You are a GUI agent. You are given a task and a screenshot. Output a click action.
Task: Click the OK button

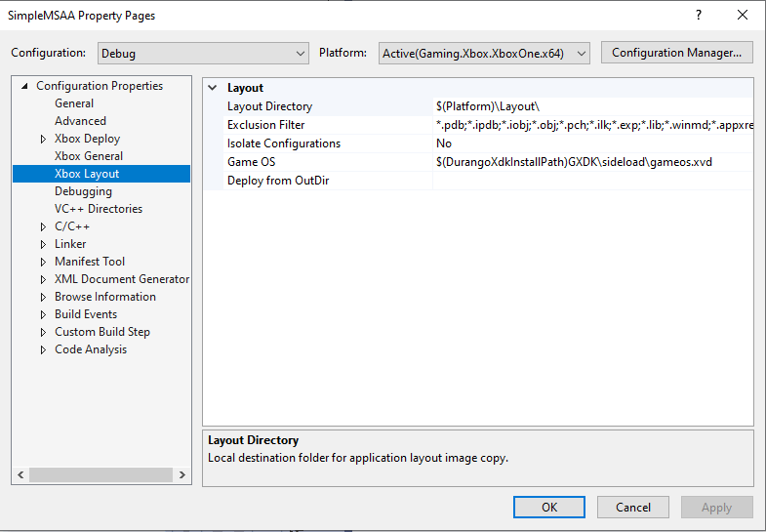click(549, 507)
